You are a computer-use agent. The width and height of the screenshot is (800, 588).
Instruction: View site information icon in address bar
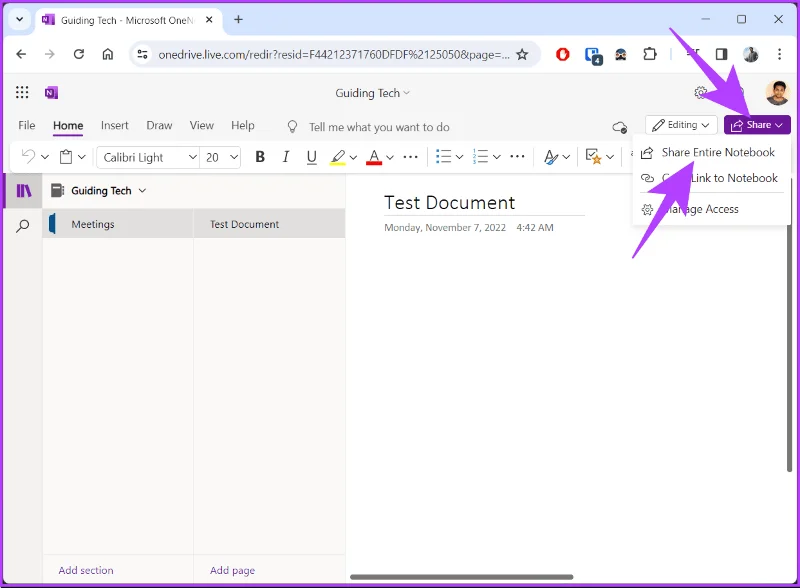(x=143, y=54)
